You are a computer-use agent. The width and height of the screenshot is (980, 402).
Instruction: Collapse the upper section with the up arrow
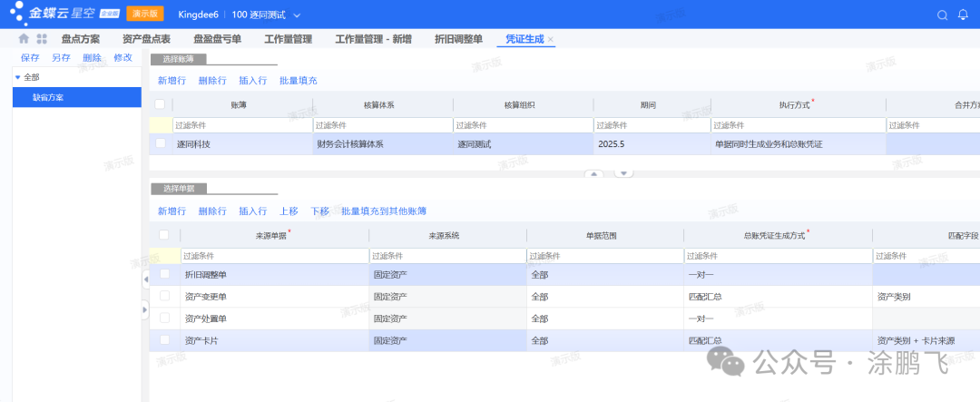[x=593, y=172]
